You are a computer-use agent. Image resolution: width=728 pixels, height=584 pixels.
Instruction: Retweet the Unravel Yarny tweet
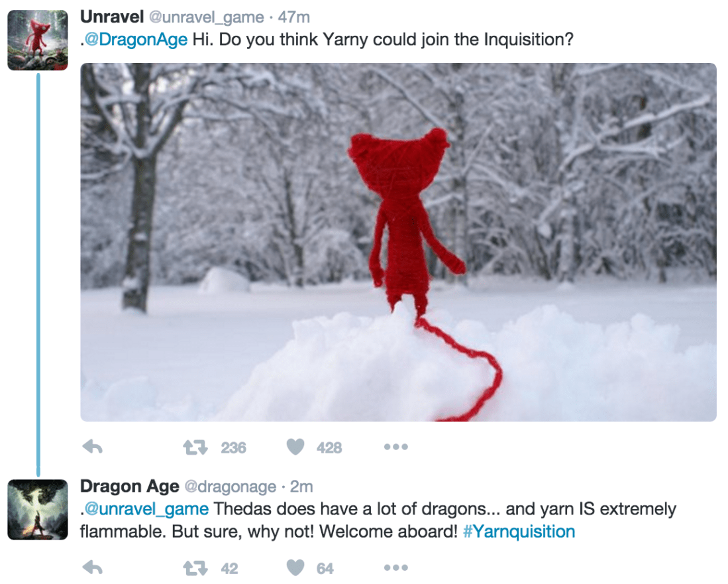click(195, 447)
